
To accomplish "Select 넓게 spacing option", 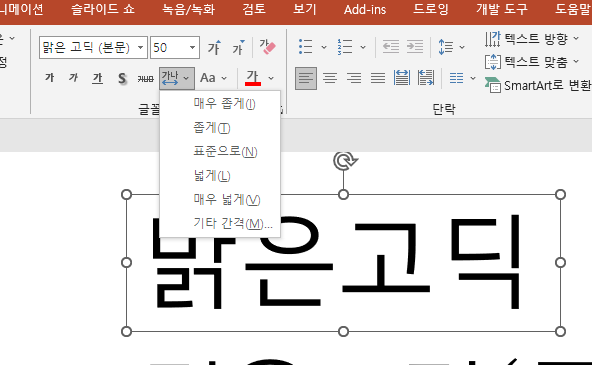I will 220,176.
